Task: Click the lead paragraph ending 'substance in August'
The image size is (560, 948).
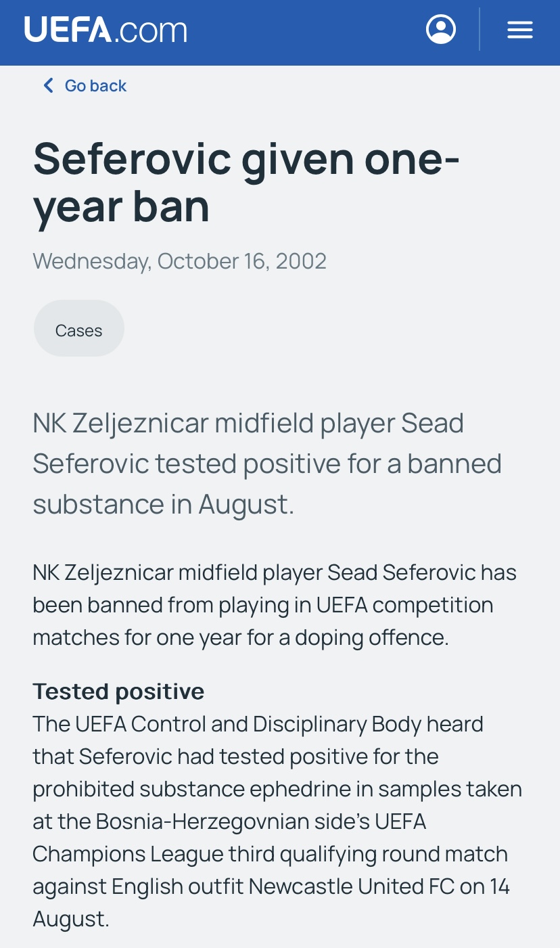Action: point(267,464)
